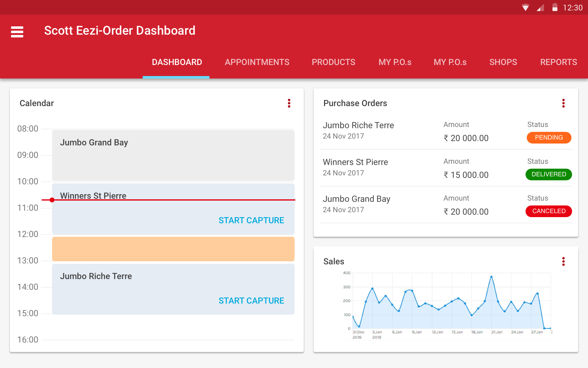Open the Reports tab

pyautogui.click(x=558, y=62)
